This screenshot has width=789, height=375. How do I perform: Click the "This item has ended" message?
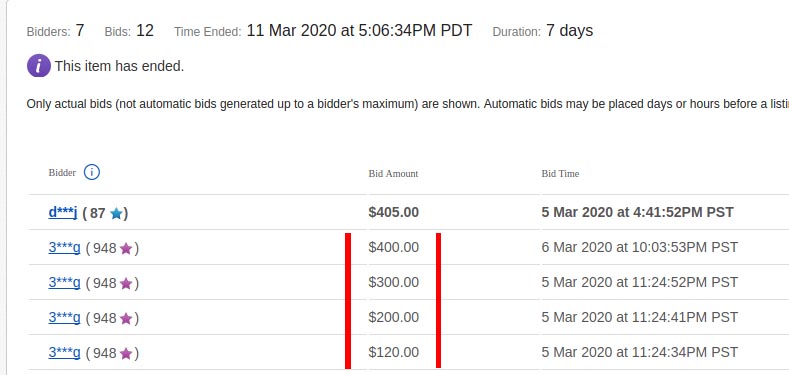[119, 66]
